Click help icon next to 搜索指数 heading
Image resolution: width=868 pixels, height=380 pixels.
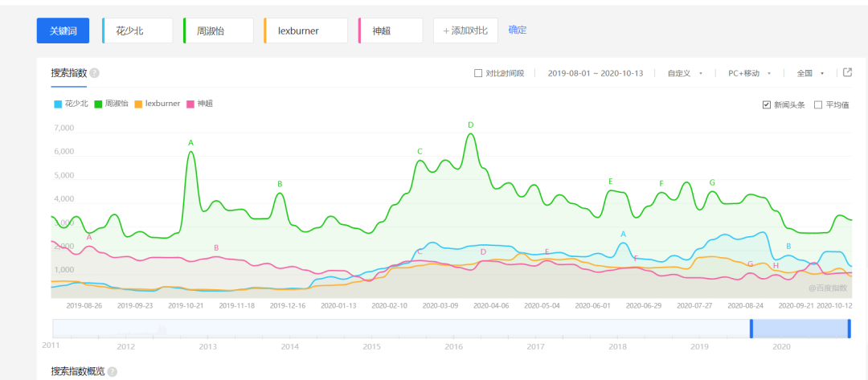pos(95,73)
